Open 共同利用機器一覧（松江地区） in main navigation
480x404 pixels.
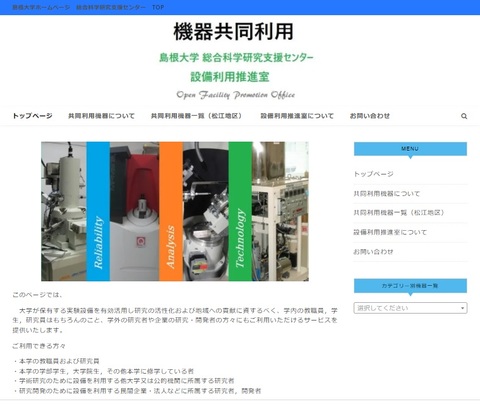(197, 116)
